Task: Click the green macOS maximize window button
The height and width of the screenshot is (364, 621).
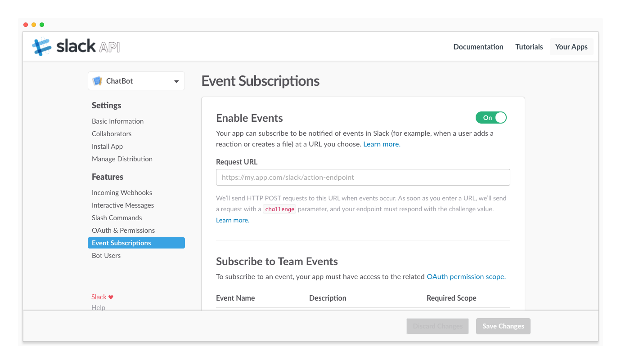Action: click(42, 25)
